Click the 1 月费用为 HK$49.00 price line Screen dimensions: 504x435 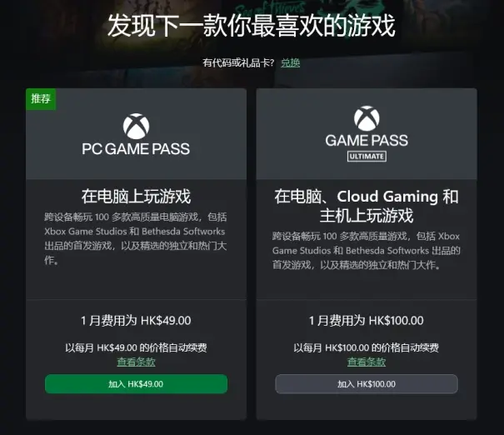click(136, 321)
